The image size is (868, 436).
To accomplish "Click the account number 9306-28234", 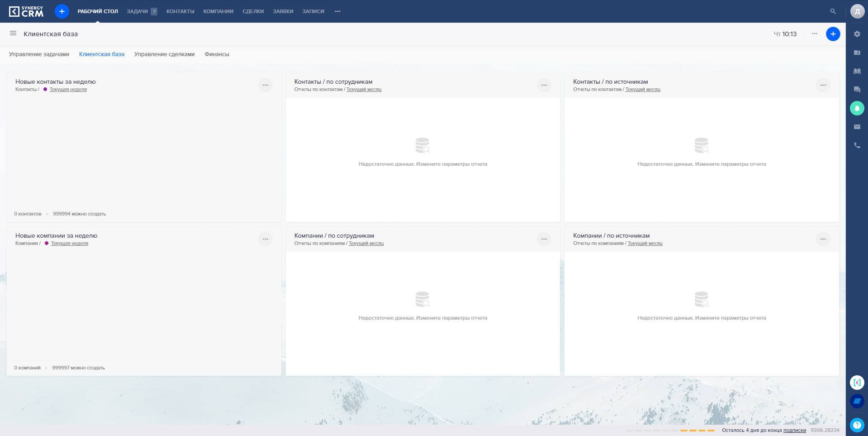I will [825, 431].
